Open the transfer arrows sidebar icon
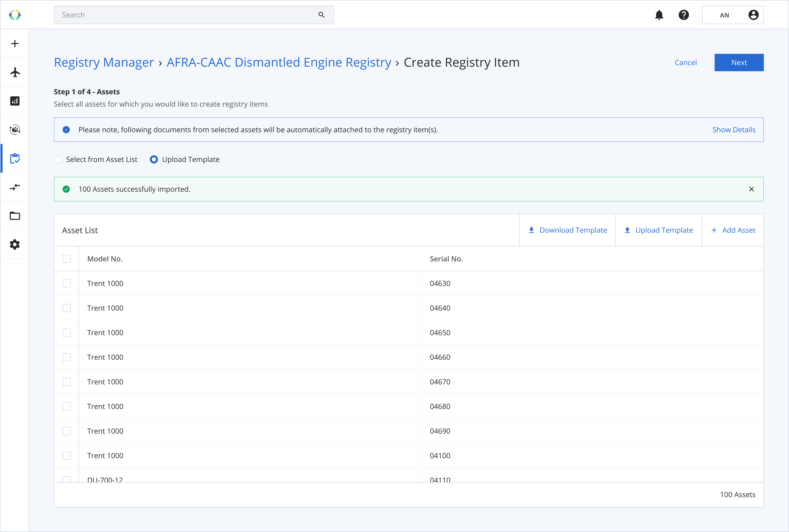Viewport: 789px width, 532px height. tap(15, 187)
